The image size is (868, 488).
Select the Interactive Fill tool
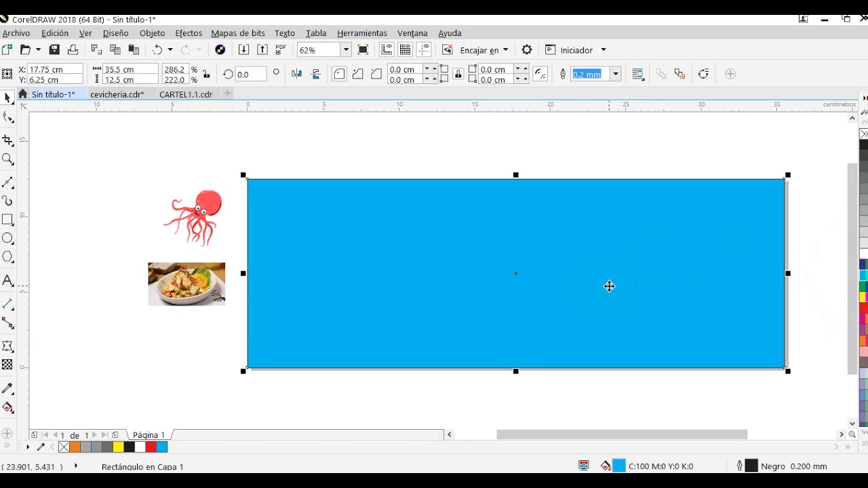(7, 407)
